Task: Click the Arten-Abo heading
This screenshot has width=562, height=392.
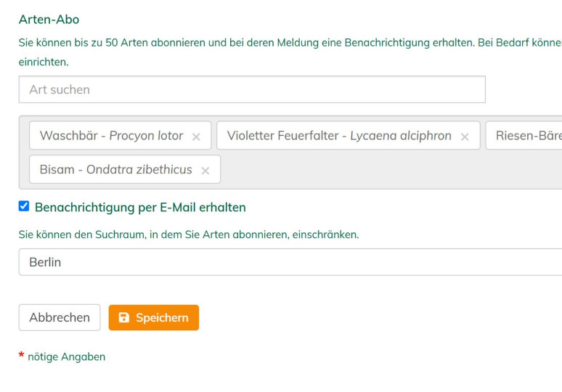Action: (49, 20)
